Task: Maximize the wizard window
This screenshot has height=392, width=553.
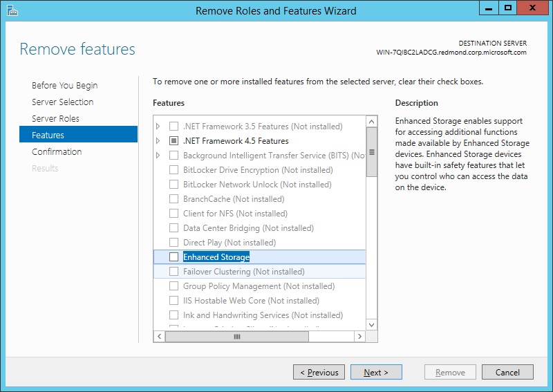Action: pos(507,8)
